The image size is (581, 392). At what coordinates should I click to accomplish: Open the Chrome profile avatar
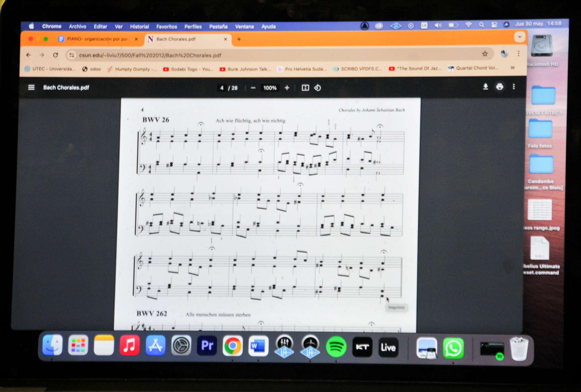pyautogui.click(x=504, y=54)
